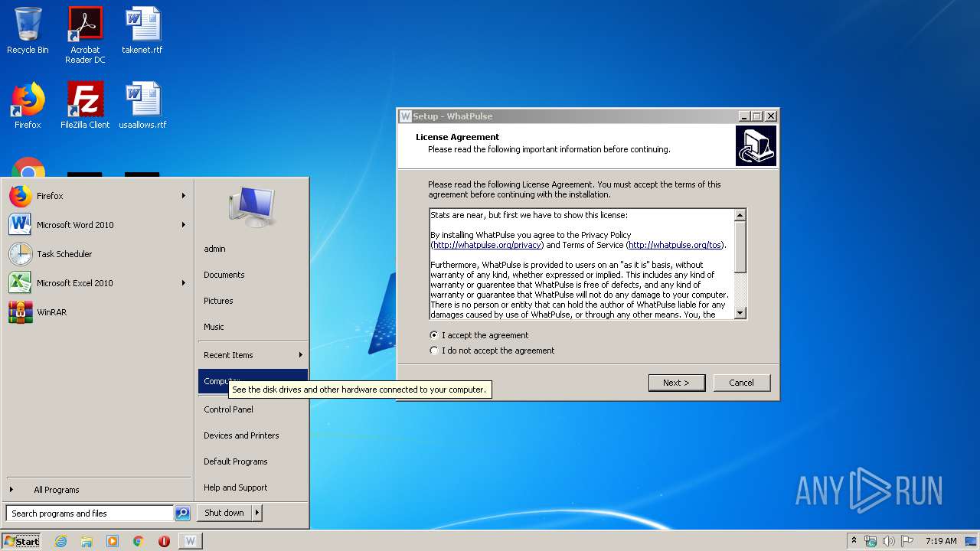Click the Shut down button
Screen dimensions: 980x551
[224, 513]
